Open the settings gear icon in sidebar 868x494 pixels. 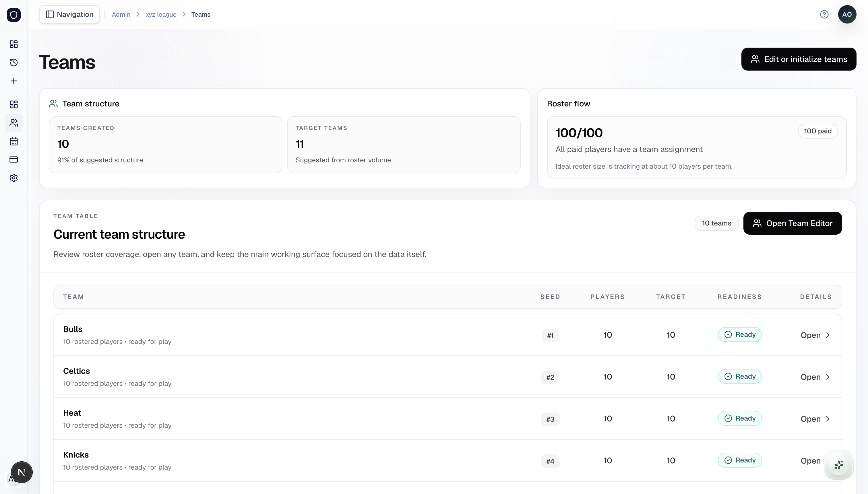click(13, 178)
